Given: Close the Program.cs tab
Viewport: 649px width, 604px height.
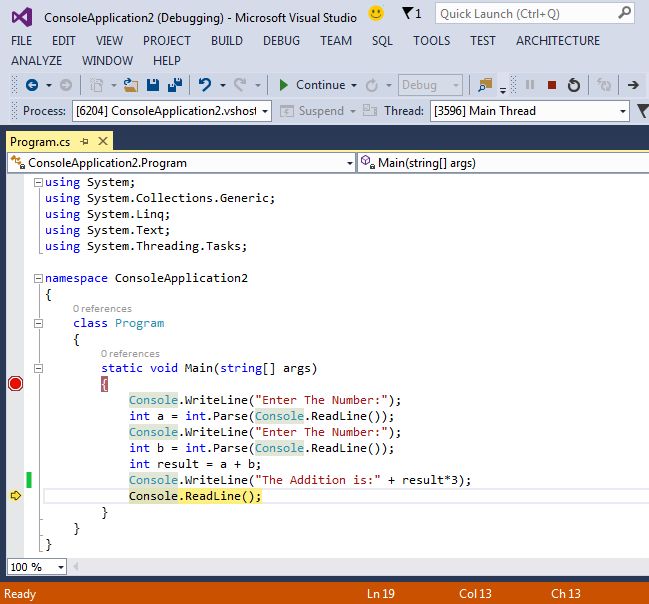Looking at the screenshot, I should click(x=103, y=142).
